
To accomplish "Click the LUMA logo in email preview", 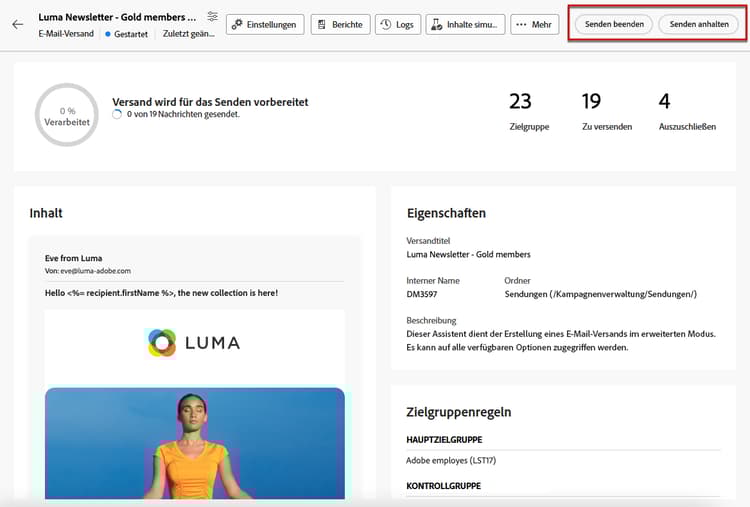I will point(193,343).
